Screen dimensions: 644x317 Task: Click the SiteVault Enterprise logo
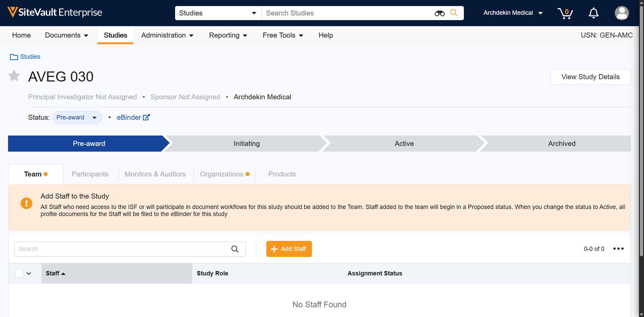coord(55,12)
